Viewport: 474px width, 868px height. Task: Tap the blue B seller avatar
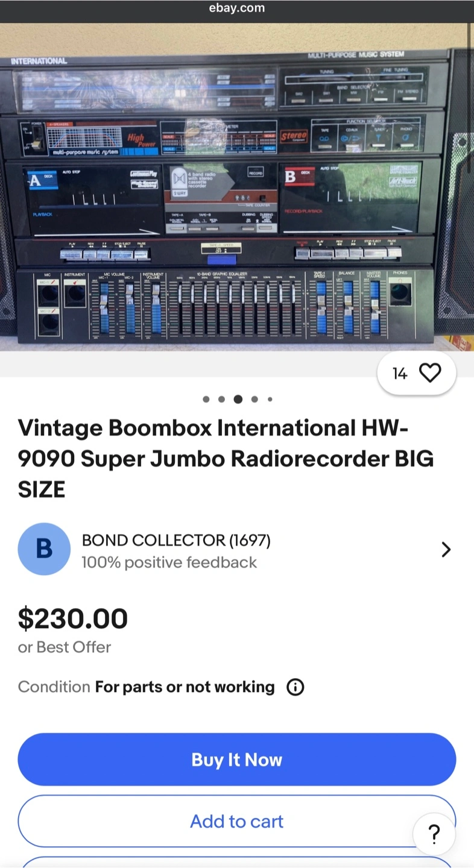pos(44,549)
